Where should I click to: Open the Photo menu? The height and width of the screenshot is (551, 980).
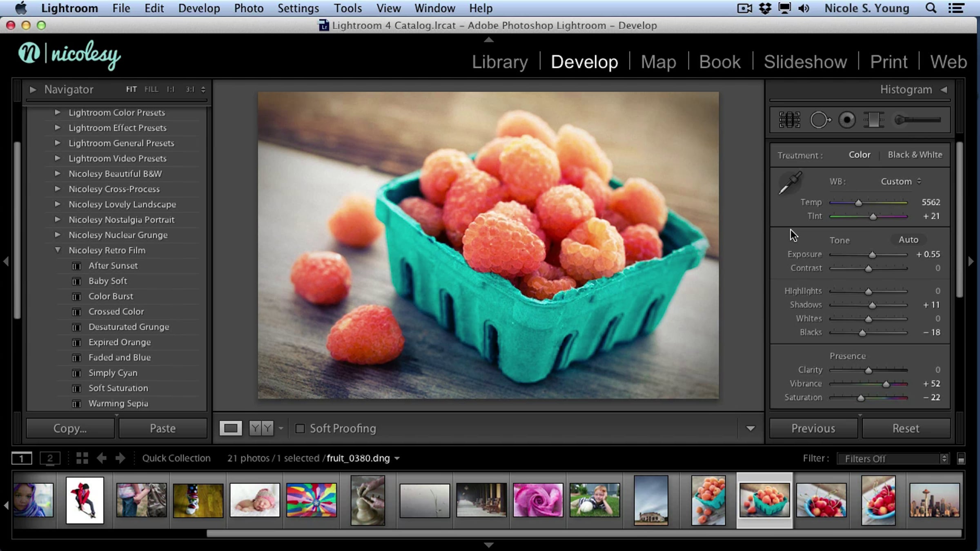[x=249, y=8]
